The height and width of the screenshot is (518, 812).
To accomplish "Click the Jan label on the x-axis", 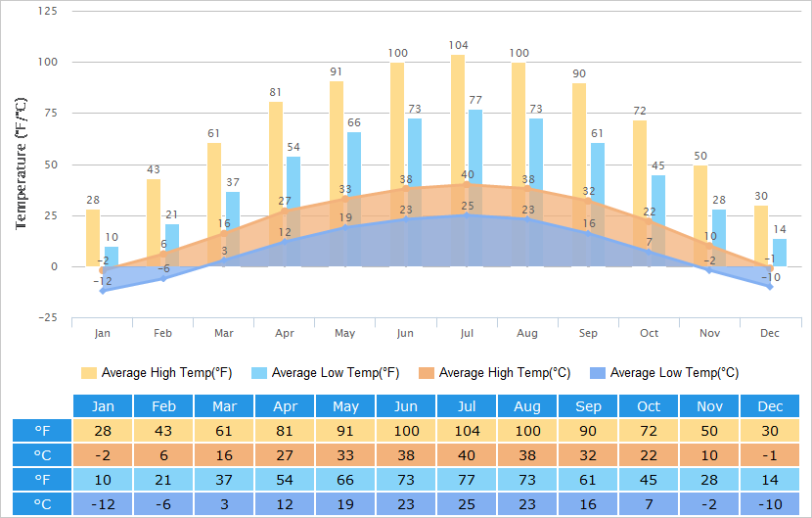I will [x=103, y=333].
